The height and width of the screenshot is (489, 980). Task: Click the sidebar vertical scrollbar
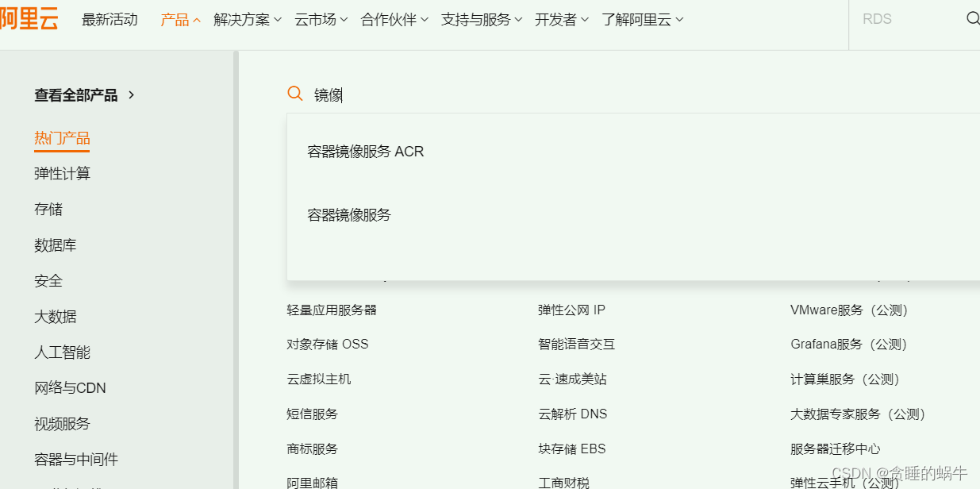236,270
